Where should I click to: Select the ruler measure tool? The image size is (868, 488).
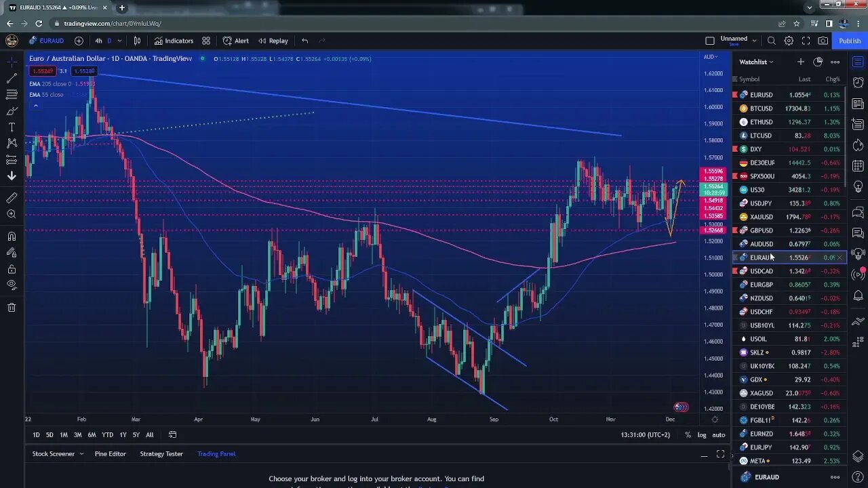(12, 198)
